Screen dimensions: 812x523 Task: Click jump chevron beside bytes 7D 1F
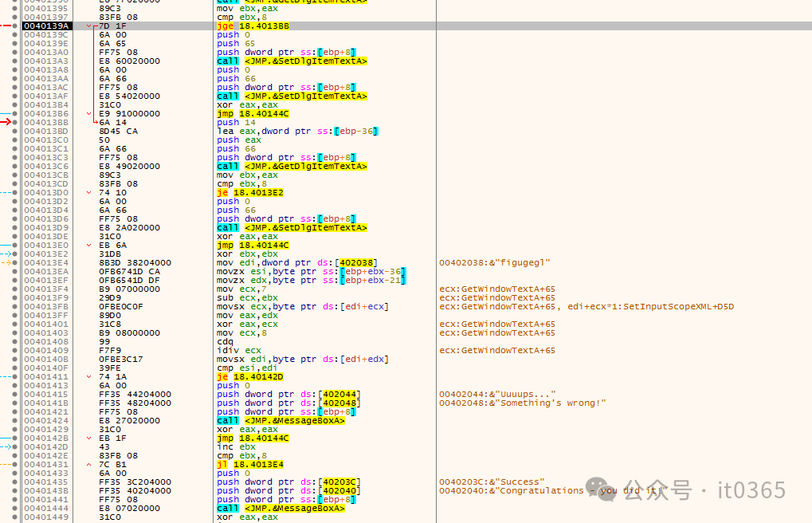pyautogui.click(x=89, y=26)
